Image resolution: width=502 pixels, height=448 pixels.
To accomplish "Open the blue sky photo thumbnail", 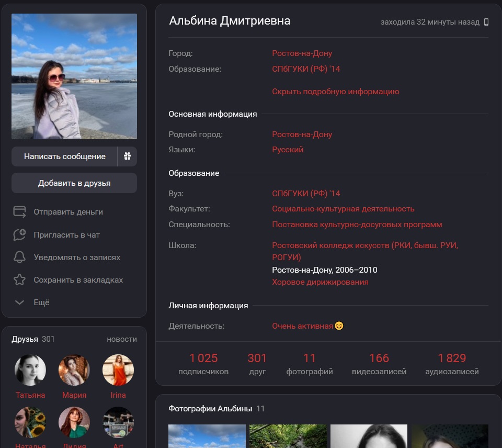I will pos(207,436).
